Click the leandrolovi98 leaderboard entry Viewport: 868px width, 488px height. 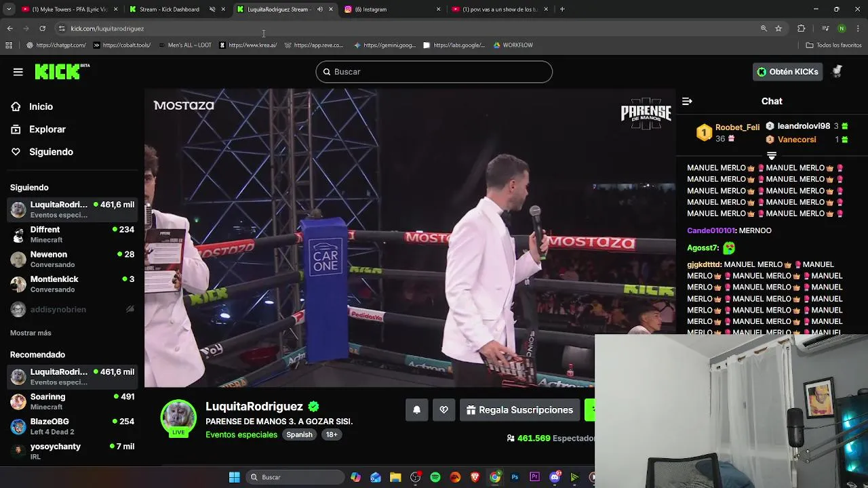pos(807,126)
